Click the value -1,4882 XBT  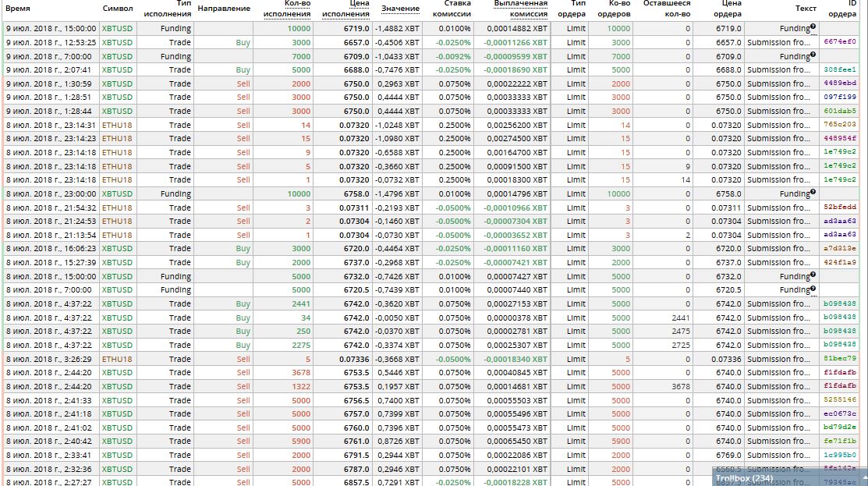tap(397, 28)
